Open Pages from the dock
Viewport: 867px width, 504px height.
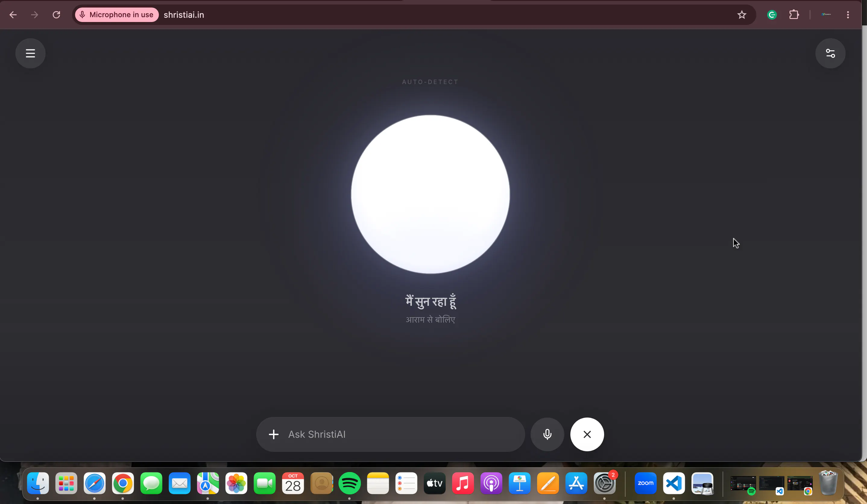(x=548, y=483)
